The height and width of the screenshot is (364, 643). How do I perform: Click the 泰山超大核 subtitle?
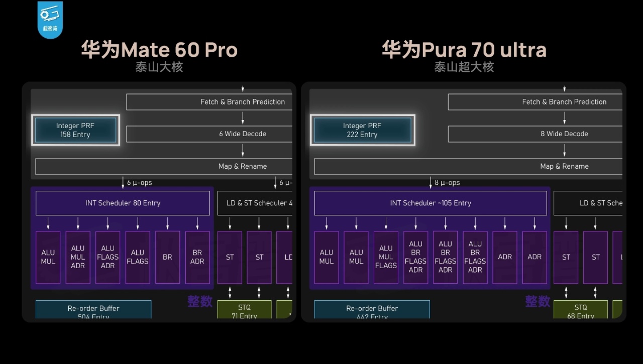click(x=464, y=67)
